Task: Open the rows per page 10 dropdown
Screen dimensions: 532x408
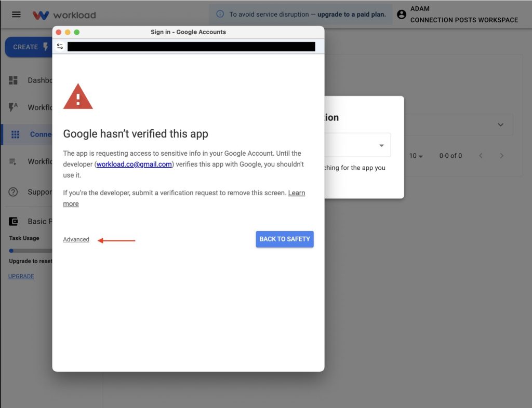Action: click(x=416, y=156)
